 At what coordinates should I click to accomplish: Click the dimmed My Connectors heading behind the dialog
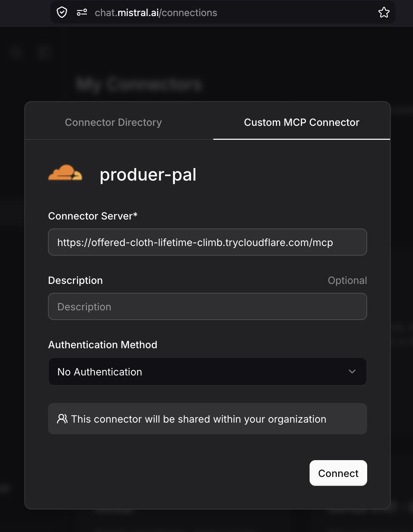coord(139,84)
